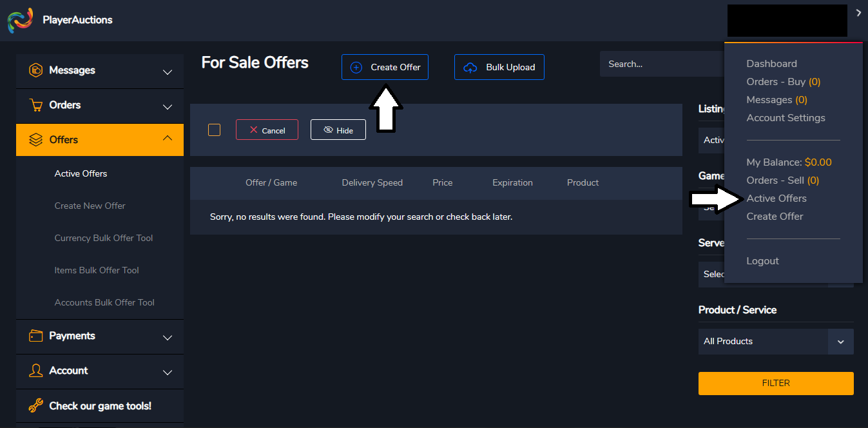Click the cloud upload icon in Bulk Upload
The width and height of the screenshot is (868, 428).
coord(470,67)
